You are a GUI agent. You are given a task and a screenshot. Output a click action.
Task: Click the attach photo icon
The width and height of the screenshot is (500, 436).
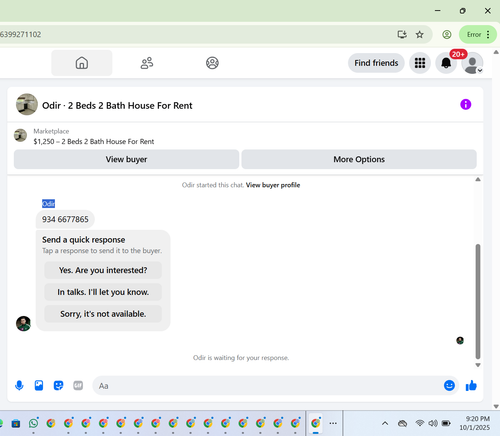pos(39,386)
